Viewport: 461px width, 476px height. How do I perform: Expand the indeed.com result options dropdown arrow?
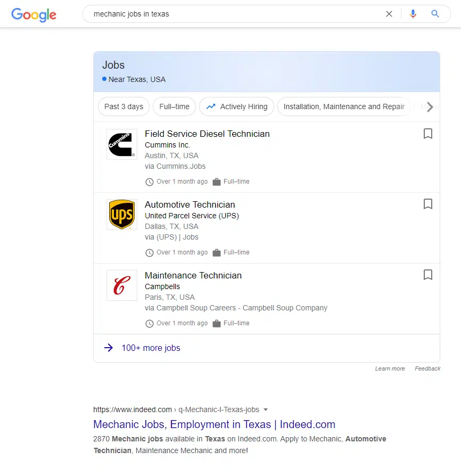(266, 410)
